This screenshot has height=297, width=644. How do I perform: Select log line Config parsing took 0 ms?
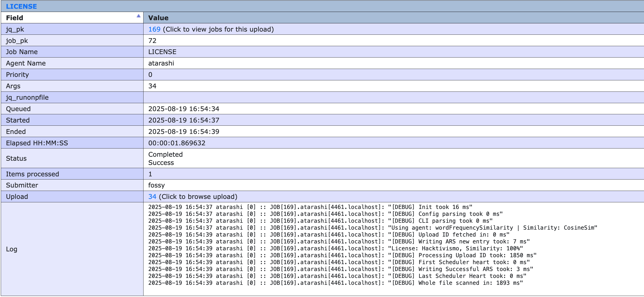pyautogui.click(x=325, y=214)
